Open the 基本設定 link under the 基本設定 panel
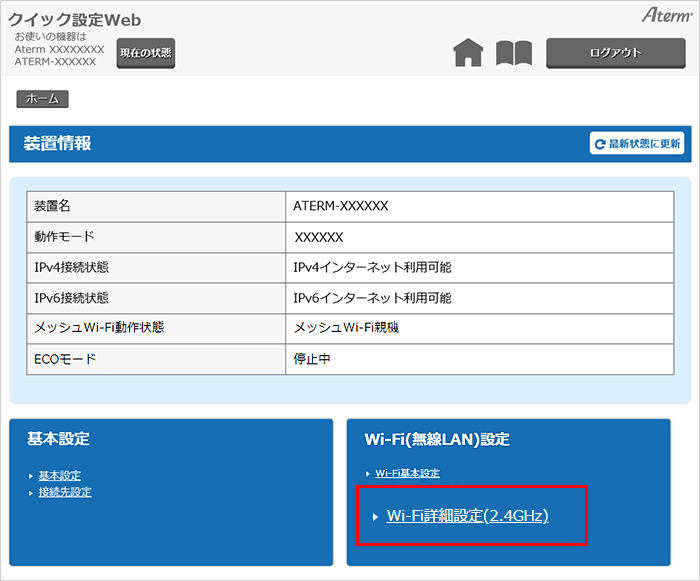The width and height of the screenshot is (700, 581). [x=59, y=475]
